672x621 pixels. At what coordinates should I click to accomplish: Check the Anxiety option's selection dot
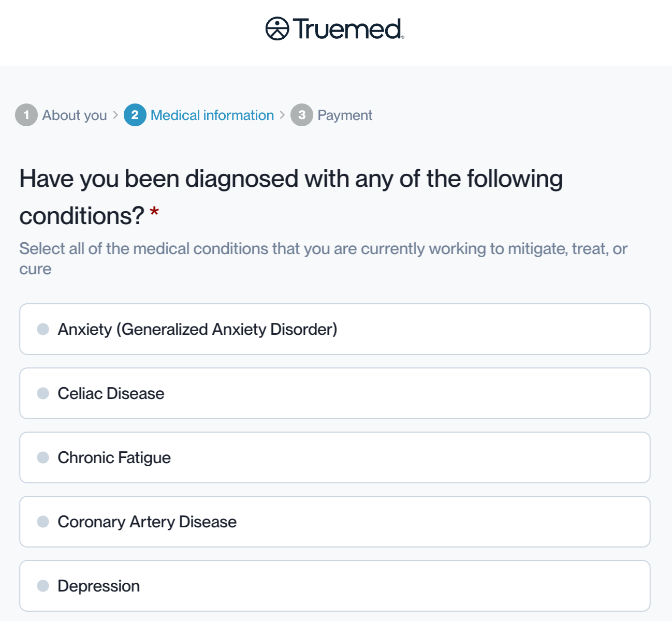43,329
